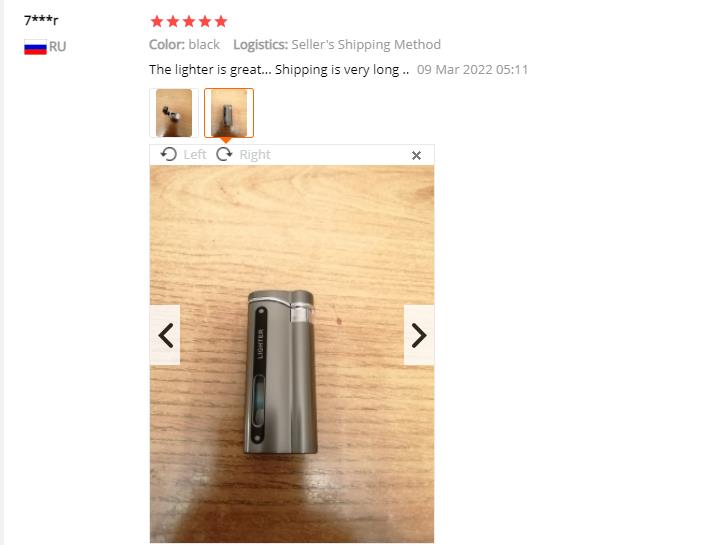Close the enlarged photo viewer
Viewport: 727px width, 545px height.
416,155
